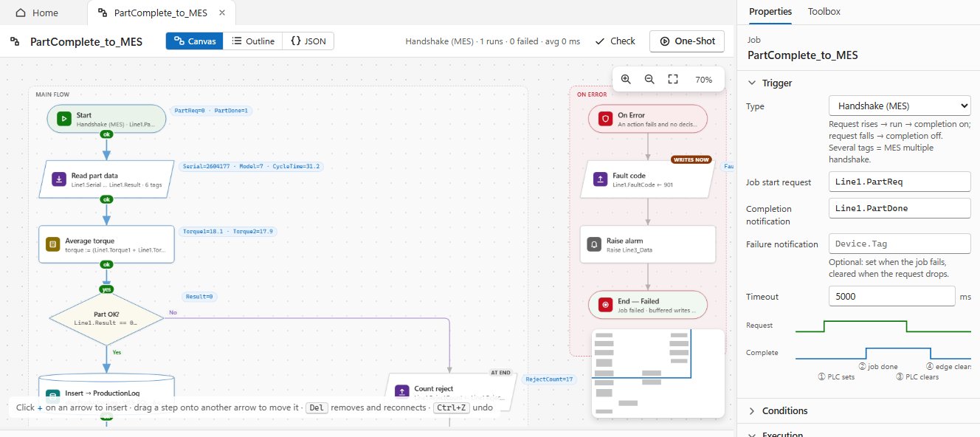Collapse the Trigger section
Screen dimensions: 980x437
click(x=858, y=83)
